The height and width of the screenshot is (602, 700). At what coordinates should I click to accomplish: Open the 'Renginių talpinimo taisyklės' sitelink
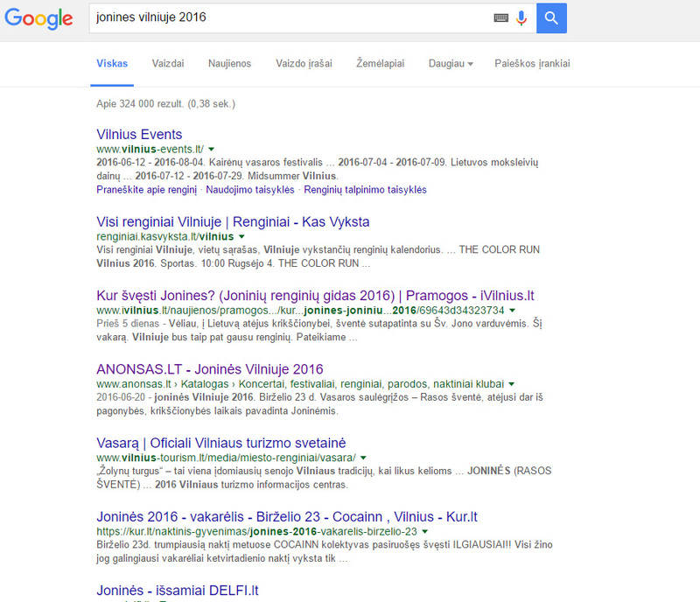click(x=365, y=190)
